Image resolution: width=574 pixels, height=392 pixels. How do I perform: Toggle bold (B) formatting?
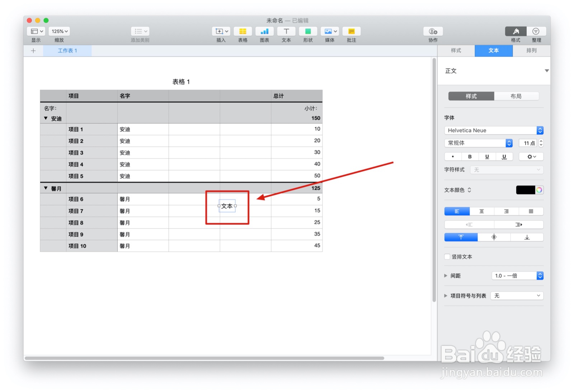point(470,156)
